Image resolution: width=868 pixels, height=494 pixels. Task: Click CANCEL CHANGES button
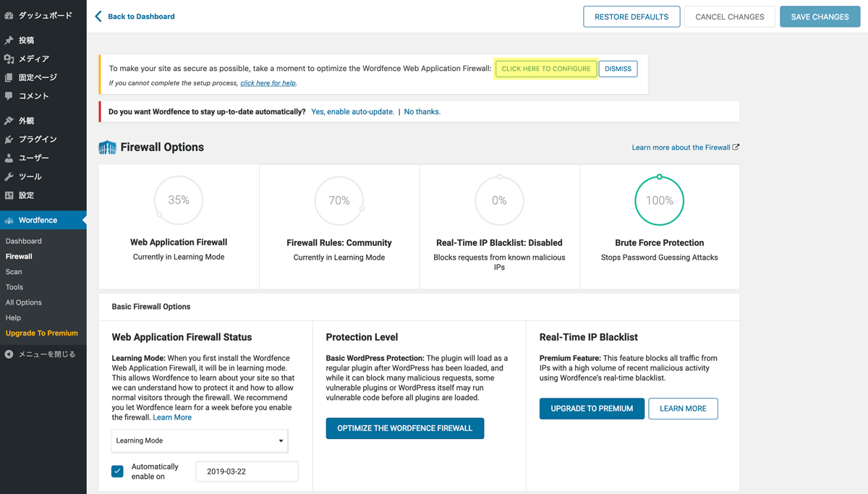(729, 17)
